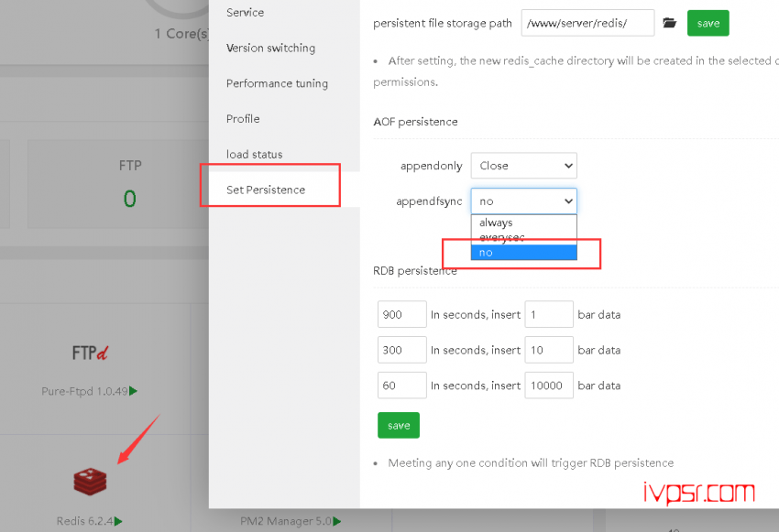
Task: Click the 'Meeting any one condition' note
Action: point(531,463)
